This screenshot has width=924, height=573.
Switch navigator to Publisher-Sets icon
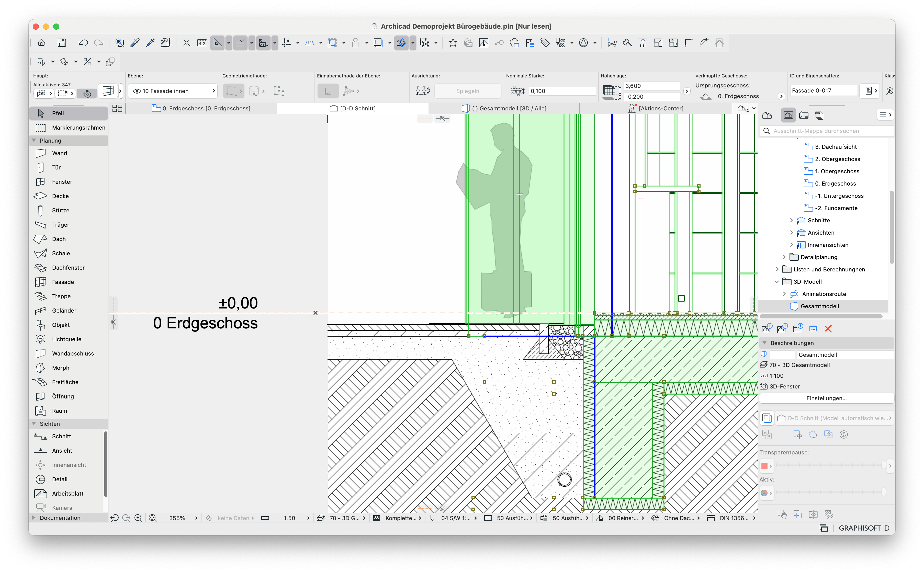point(819,115)
